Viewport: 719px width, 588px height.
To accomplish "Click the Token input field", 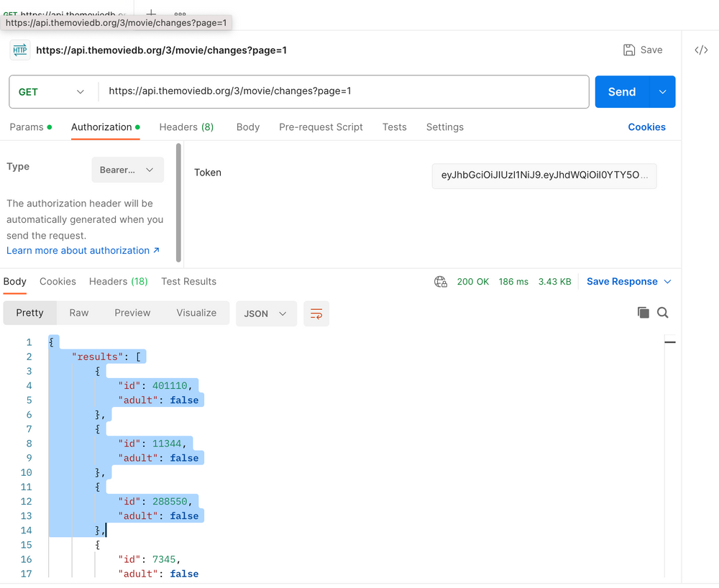I will tap(544, 175).
